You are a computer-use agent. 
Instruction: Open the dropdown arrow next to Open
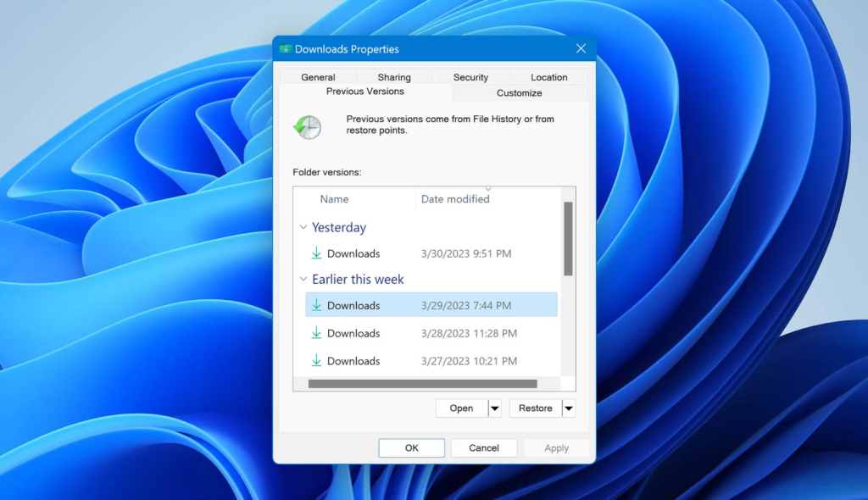click(x=495, y=408)
